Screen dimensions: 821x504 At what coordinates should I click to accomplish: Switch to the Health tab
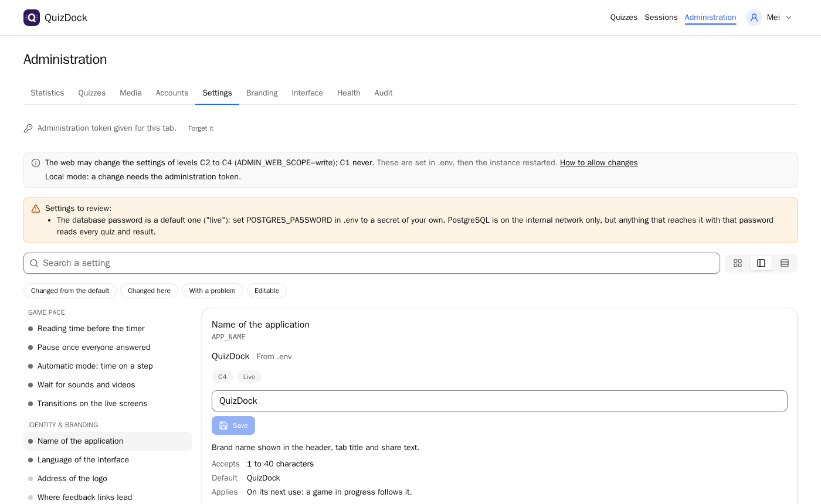(x=349, y=93)
